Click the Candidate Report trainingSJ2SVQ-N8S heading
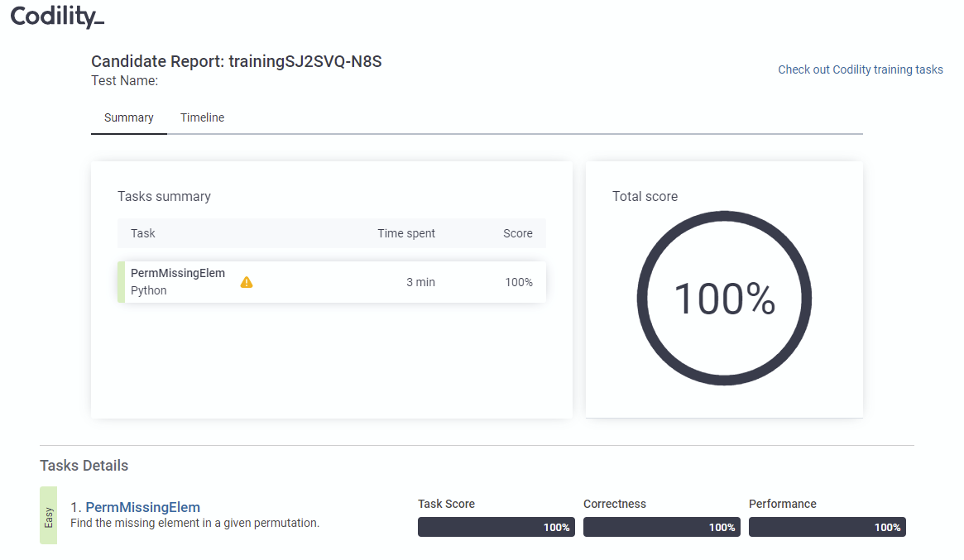The height and width of the screenshot is (560, 964). pyautogui.click(x=237, y=61)
